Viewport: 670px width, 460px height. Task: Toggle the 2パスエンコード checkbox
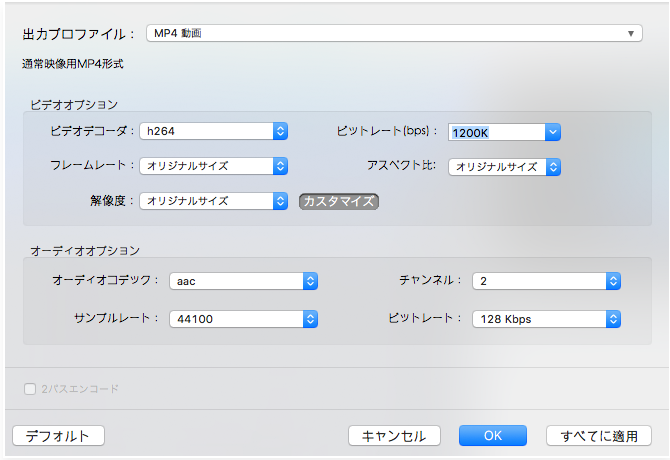(x=31, y=388)
